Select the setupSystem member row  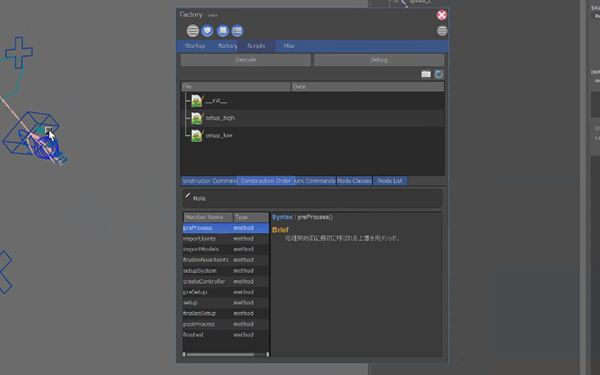tap(226, 271)
